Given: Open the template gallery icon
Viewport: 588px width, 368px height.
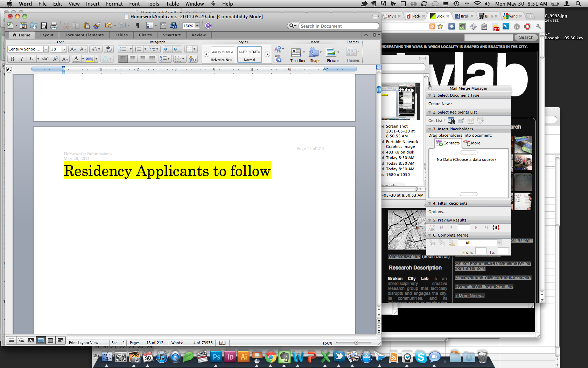Looking at the screenshot, I should point(23,26).
